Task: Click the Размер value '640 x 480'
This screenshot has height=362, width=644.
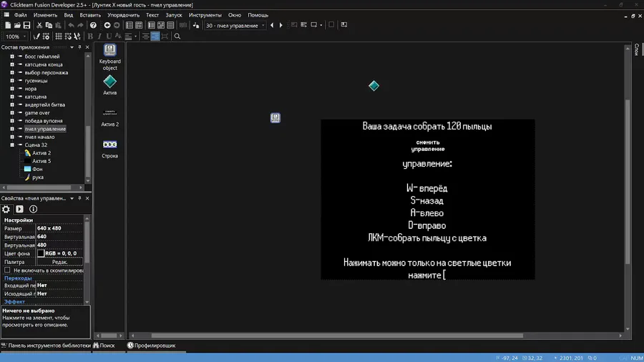Action: pyautogui.click(x=49, y=228)
